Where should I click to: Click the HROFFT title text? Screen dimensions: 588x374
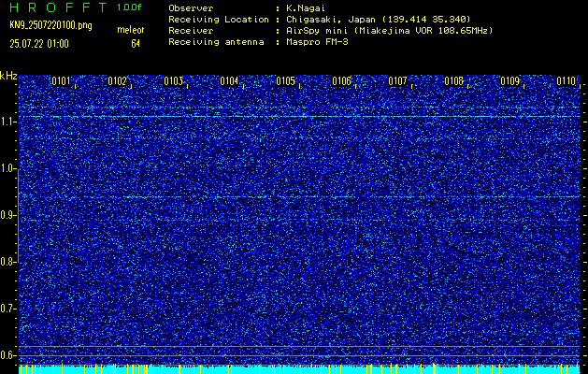(x=59, y=7)
